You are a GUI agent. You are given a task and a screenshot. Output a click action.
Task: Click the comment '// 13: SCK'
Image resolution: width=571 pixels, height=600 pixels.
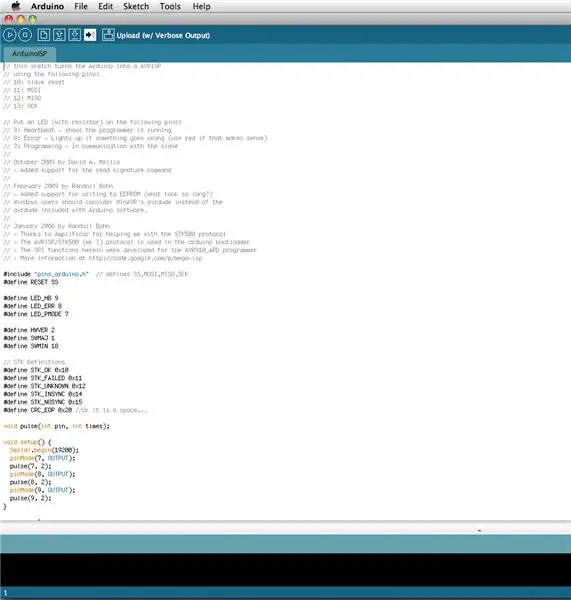21,106
